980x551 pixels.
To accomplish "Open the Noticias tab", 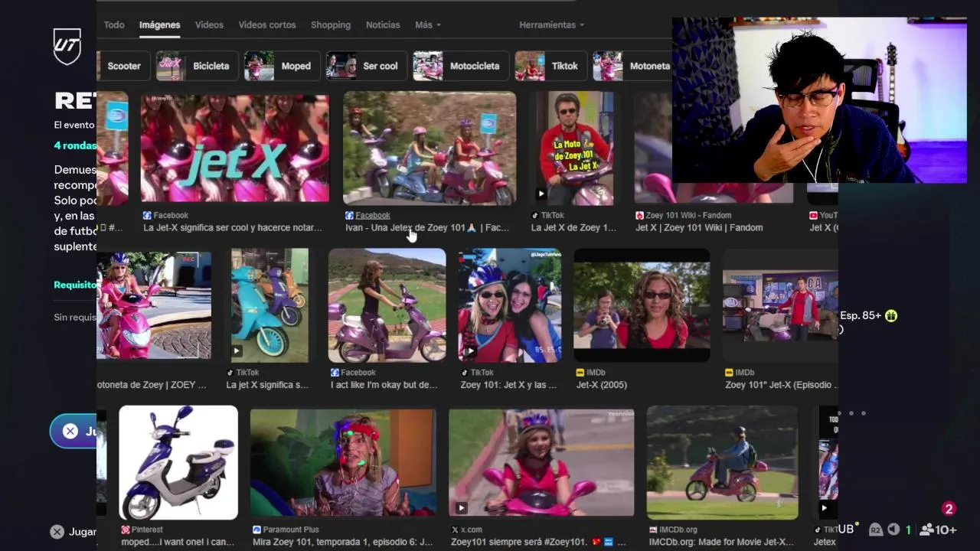I will tap(383, 25).
